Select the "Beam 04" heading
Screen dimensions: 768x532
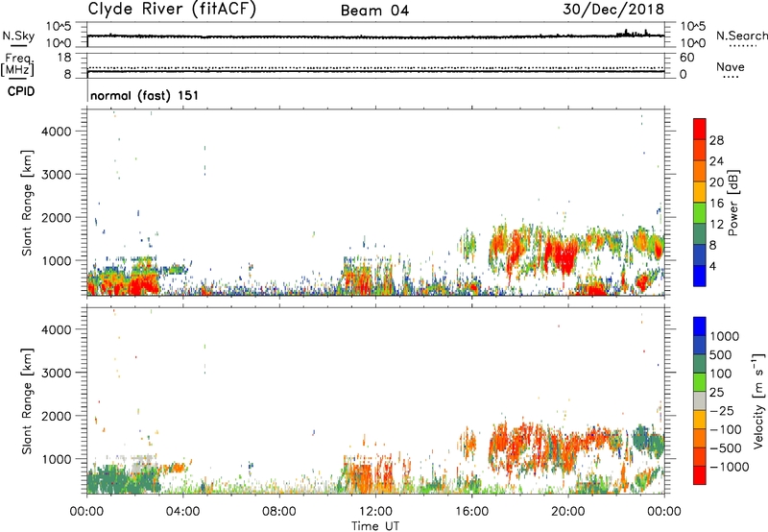374,11
